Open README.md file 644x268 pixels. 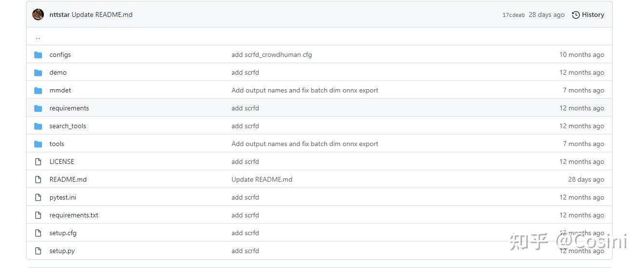(x=68, y=180)
